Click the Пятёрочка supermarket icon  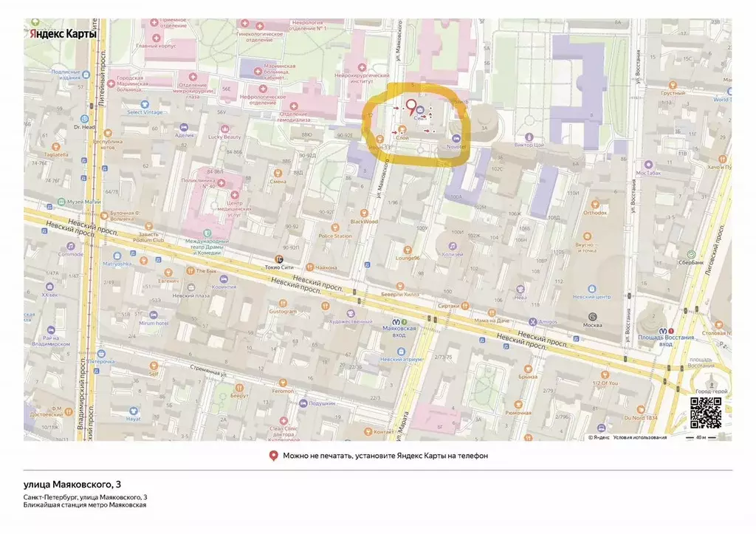[100, 354]
